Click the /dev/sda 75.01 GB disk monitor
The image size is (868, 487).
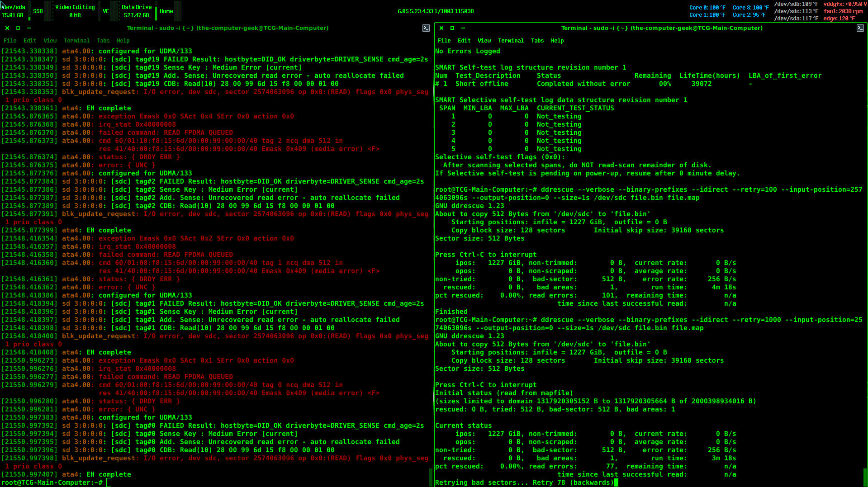coord(14,11)
